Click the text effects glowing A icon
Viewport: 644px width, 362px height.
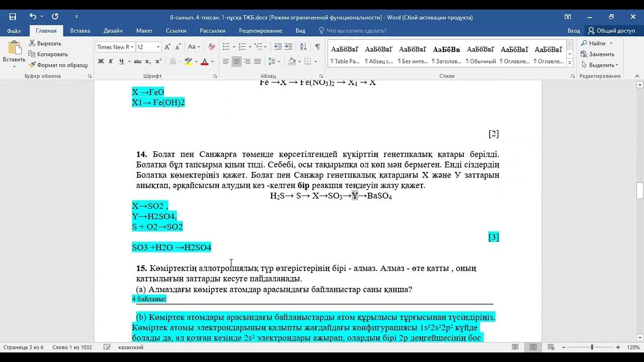173,61
